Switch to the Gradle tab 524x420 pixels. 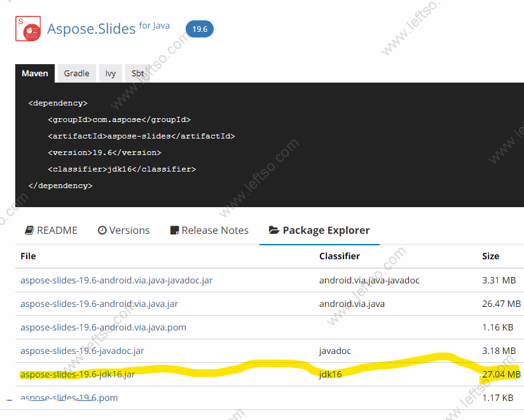[76, 74]
